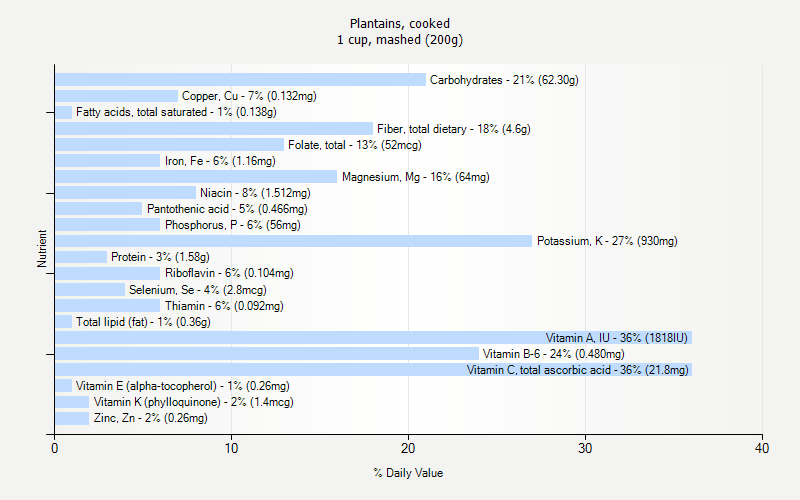Click the Fiber, total dietary label

[x=454, y=129]
